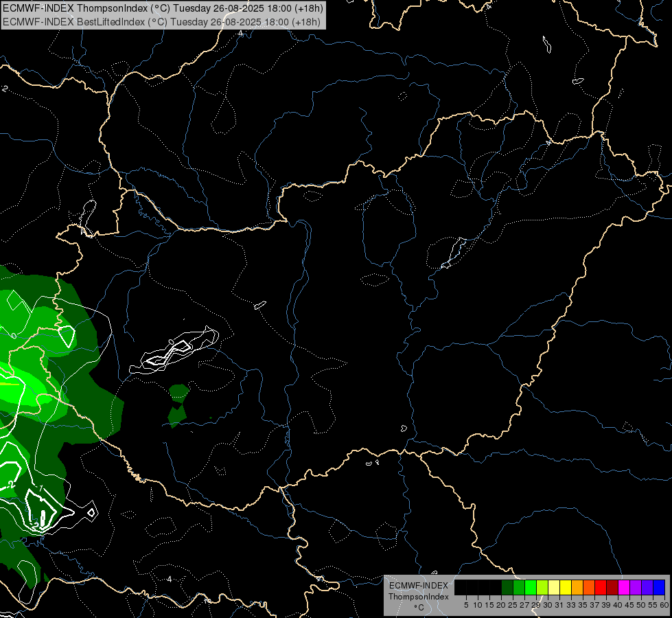Image resolution: width=672 pixels, height=618 pixels.
Task: Click the 'ECMWF-INDEX' label in the legend
Action: point(419,586)
